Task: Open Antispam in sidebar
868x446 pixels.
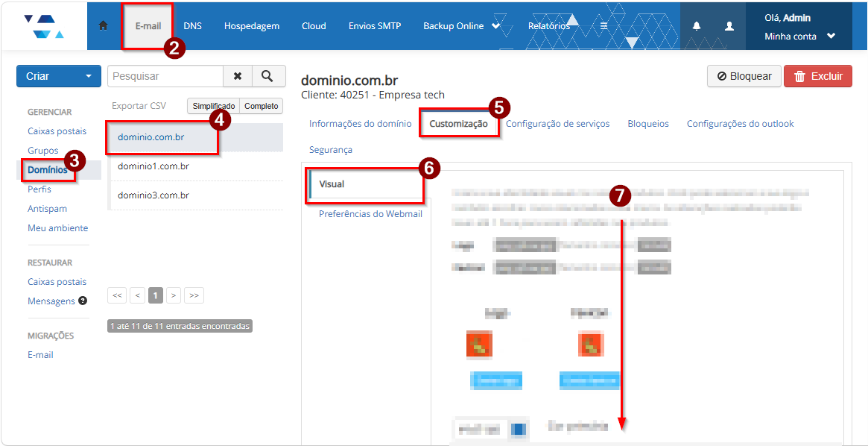Action: point(47,209)
